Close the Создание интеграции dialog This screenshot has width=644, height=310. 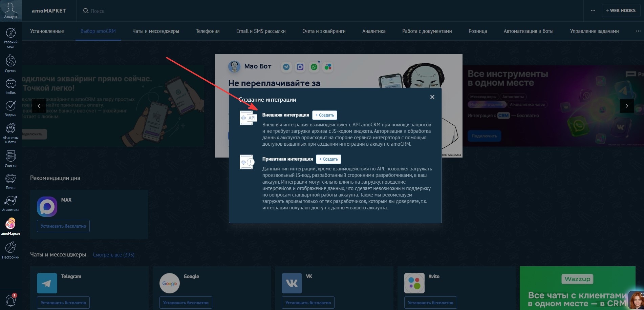(432, 97)
